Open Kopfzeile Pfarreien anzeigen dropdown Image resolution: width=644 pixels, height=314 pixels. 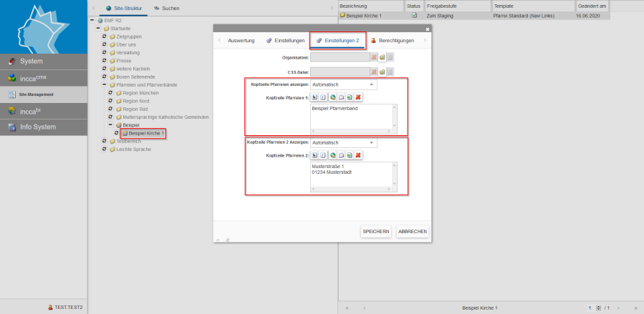(x=343, y=84)
